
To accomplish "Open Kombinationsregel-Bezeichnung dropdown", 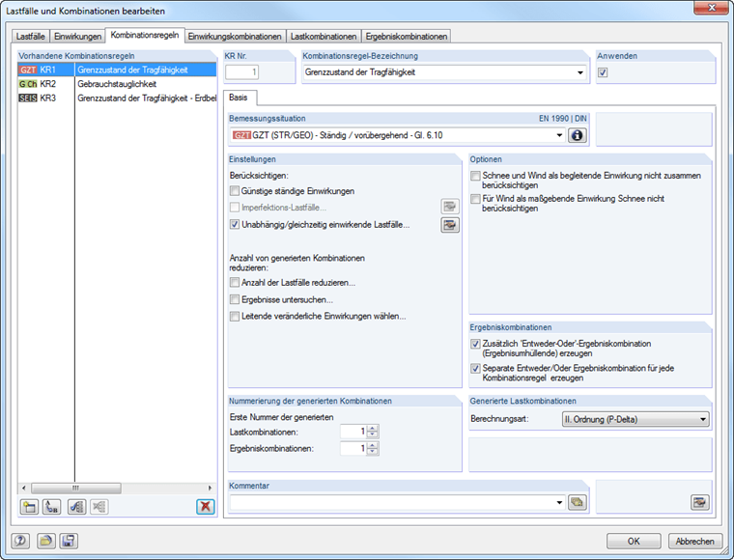I will 580,72.
